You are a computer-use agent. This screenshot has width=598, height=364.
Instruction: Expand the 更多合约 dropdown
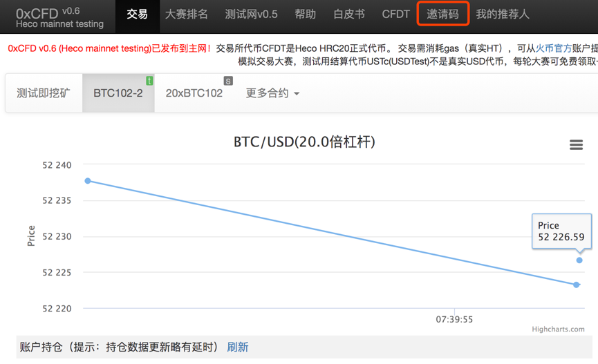(272, 93)
